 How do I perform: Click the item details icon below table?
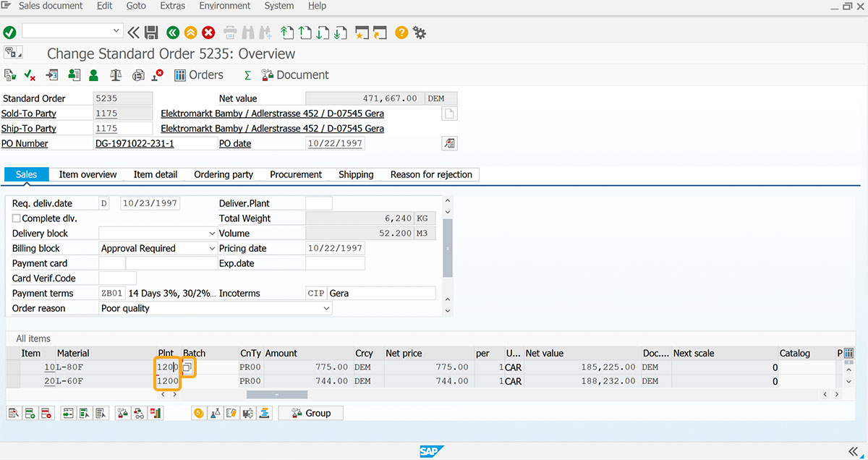pos(13,413)
